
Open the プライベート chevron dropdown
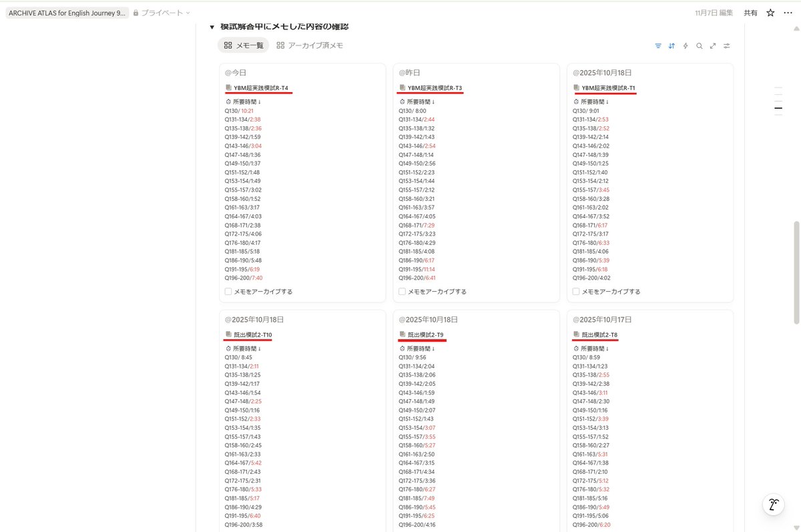pos(187,12)
